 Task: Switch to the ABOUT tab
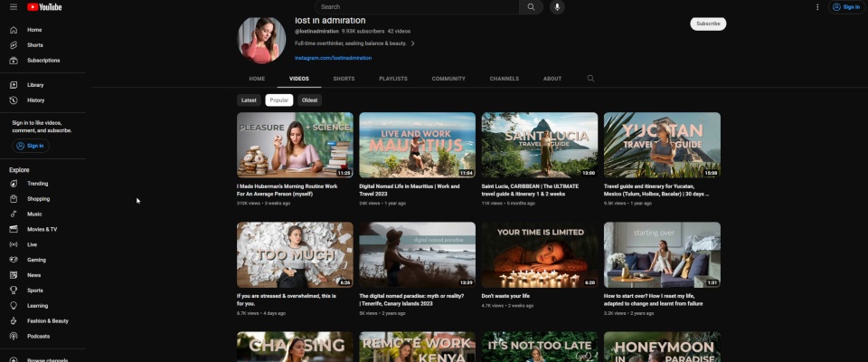[552, 79]
